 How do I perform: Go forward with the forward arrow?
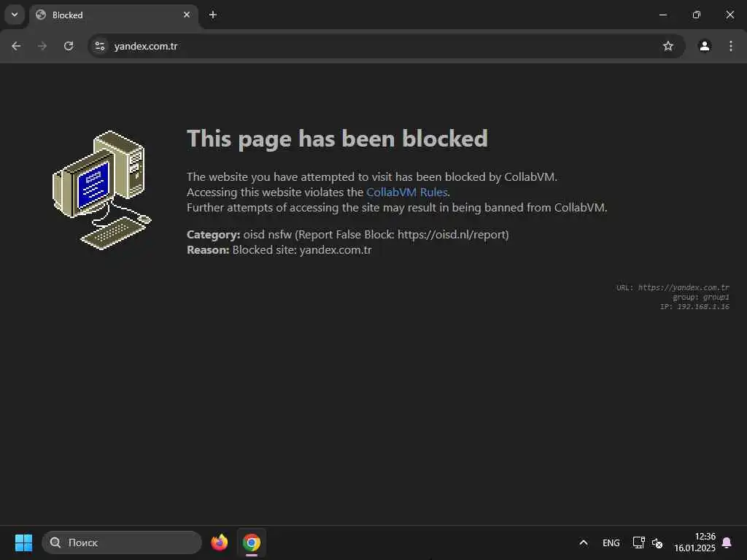42,46
